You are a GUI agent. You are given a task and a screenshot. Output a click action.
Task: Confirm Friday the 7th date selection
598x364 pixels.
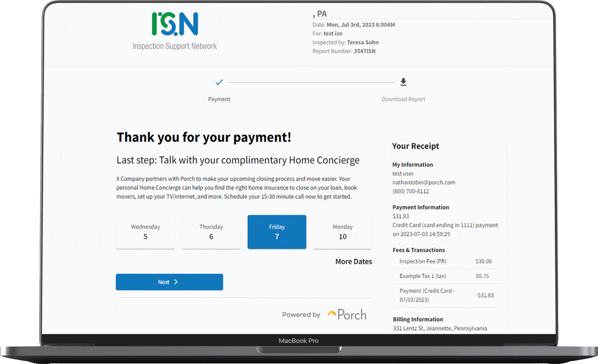click(x=277, y=232)
